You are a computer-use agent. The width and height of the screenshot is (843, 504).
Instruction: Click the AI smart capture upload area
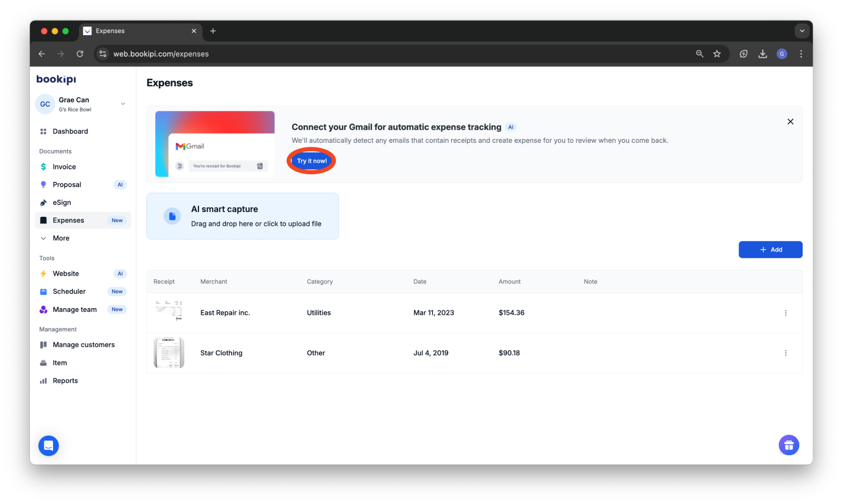click(x=243, y=216)
